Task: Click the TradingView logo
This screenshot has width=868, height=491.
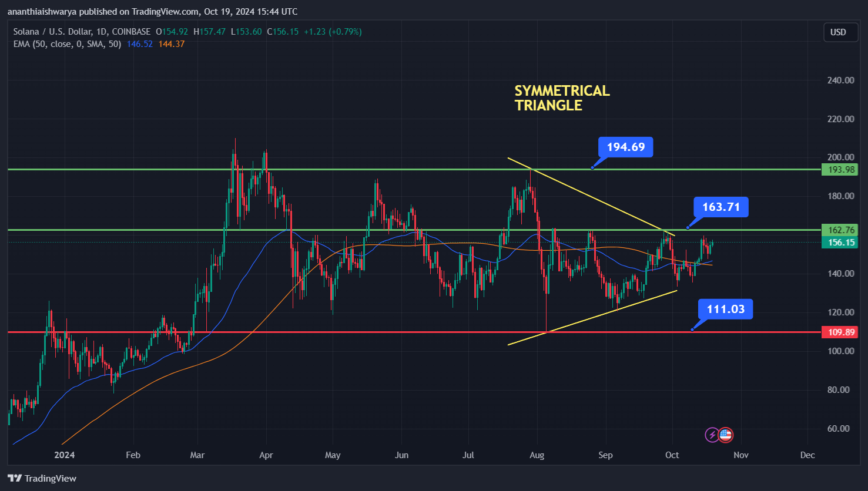Action: [x=42, y=478]
